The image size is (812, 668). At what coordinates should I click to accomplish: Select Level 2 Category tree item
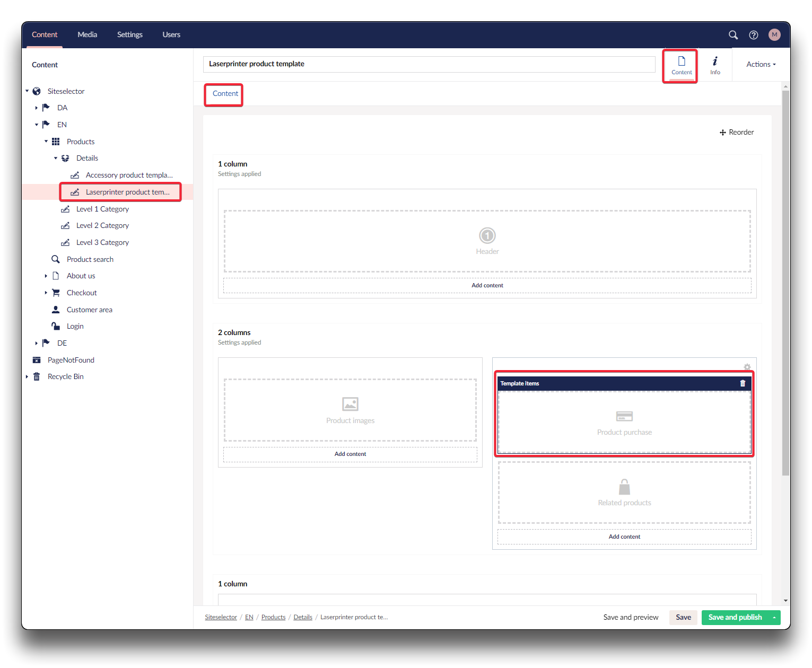[102, 226]
